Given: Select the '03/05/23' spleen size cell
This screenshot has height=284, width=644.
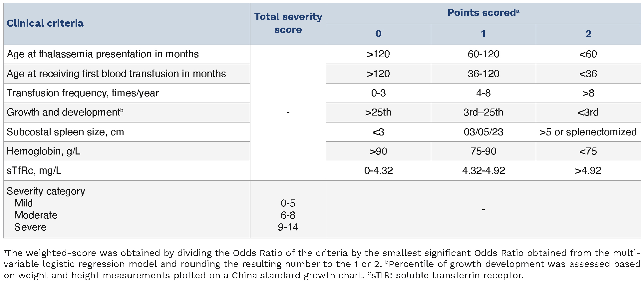Looking at the screenshot, I should click(x=483, y=132).
